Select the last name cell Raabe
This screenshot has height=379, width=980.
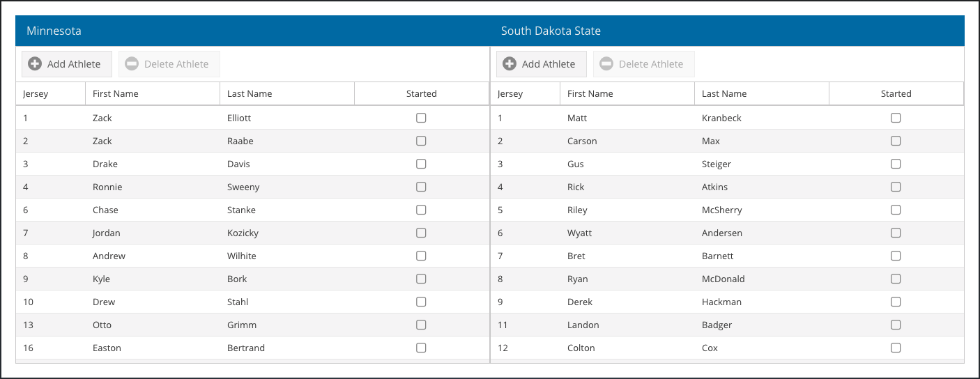(x=287, y=141)
